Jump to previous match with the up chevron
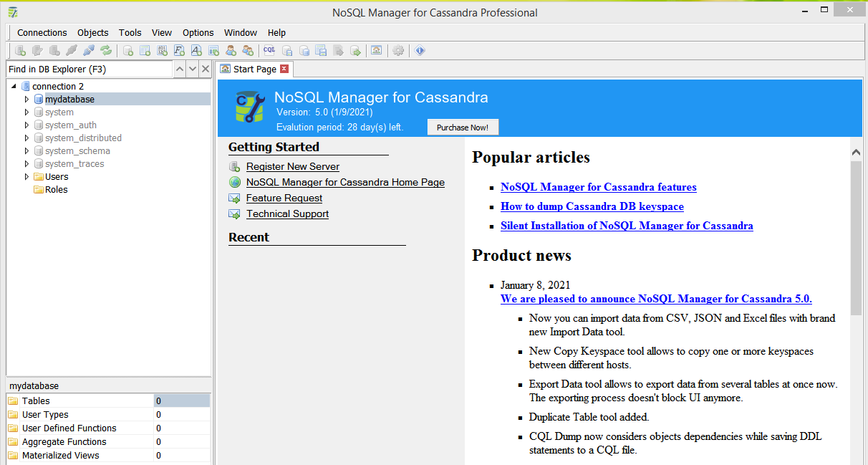 [x=180, y=69]
